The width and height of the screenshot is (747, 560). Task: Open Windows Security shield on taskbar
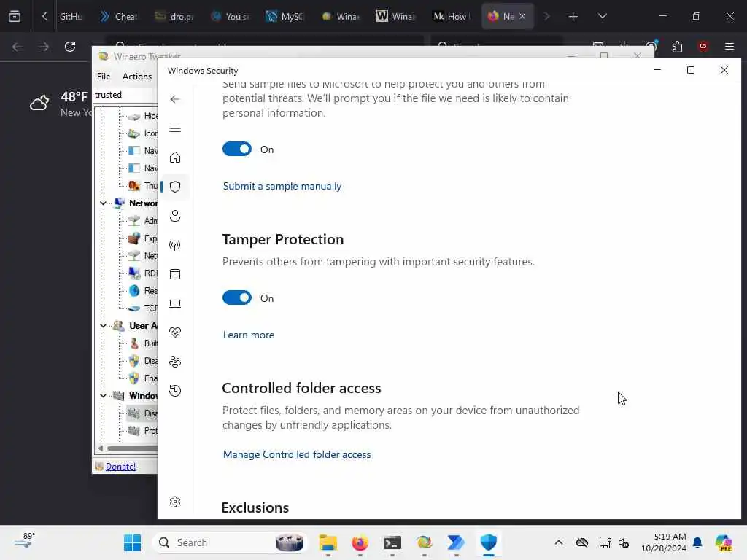pyautogui.click(x=488, y=542)
